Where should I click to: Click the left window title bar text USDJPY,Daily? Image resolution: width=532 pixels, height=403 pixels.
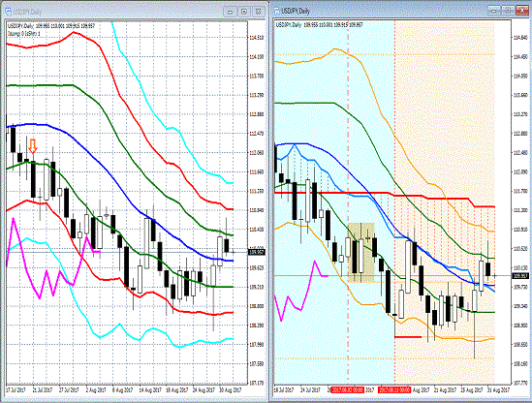pos(27,12)
